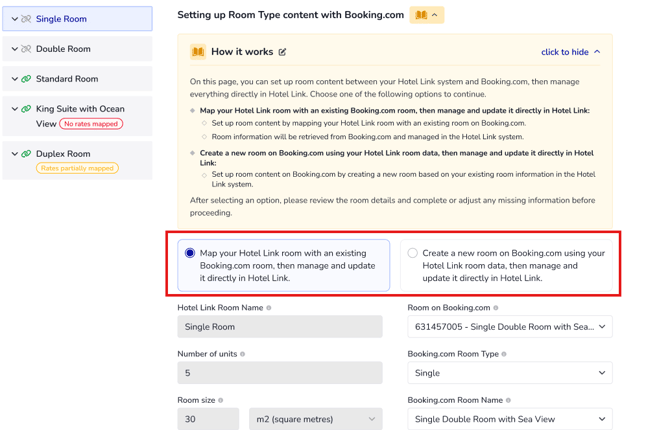This screenshot has height=430, width=670.
Task: Click the 'click to hide' link
Action: (x=570, y=52)
